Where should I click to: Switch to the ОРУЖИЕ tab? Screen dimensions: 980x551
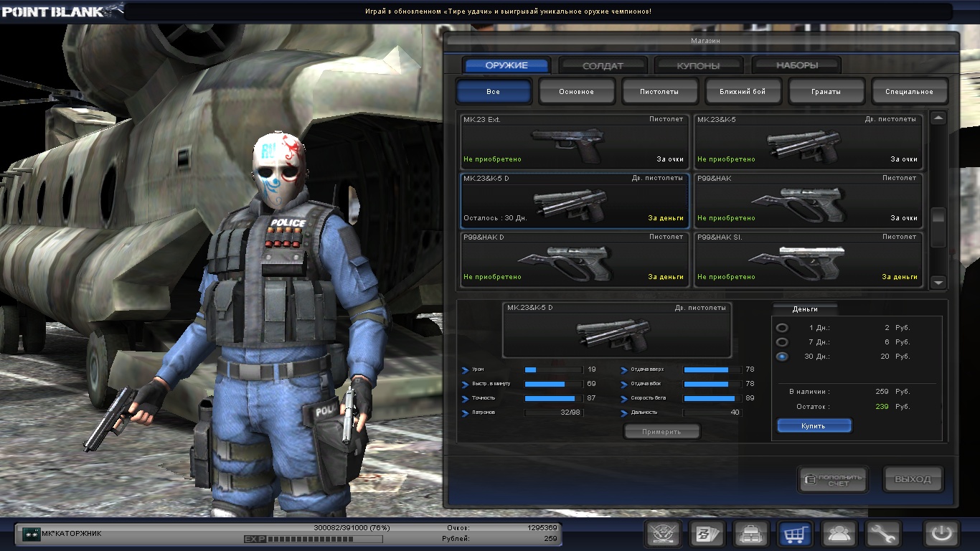(x=507, y=65)
